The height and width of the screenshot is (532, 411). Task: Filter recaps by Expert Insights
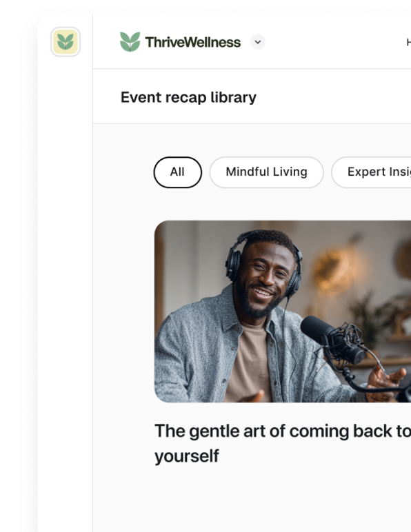pyautogui.click(x=371, y=172)
